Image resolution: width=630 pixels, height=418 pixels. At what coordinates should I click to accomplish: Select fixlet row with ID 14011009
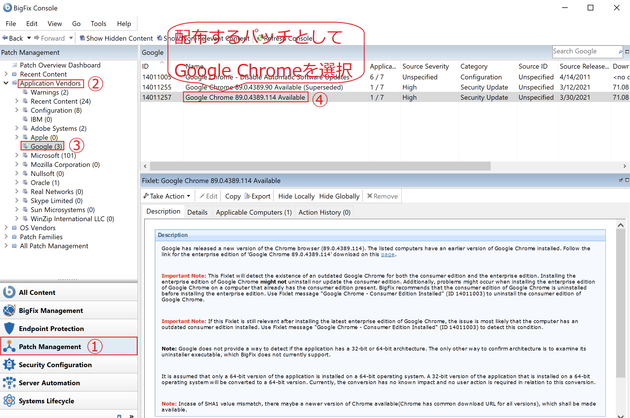[385, 77]
